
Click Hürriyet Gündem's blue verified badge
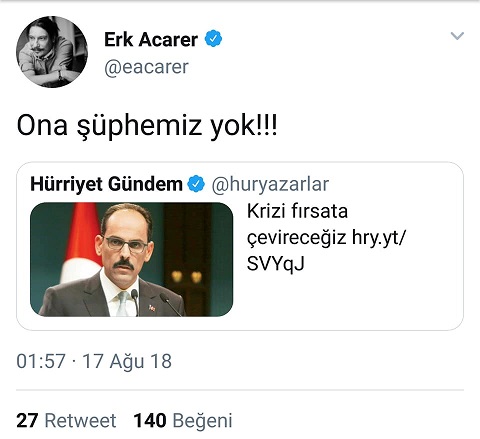(196, 184)
